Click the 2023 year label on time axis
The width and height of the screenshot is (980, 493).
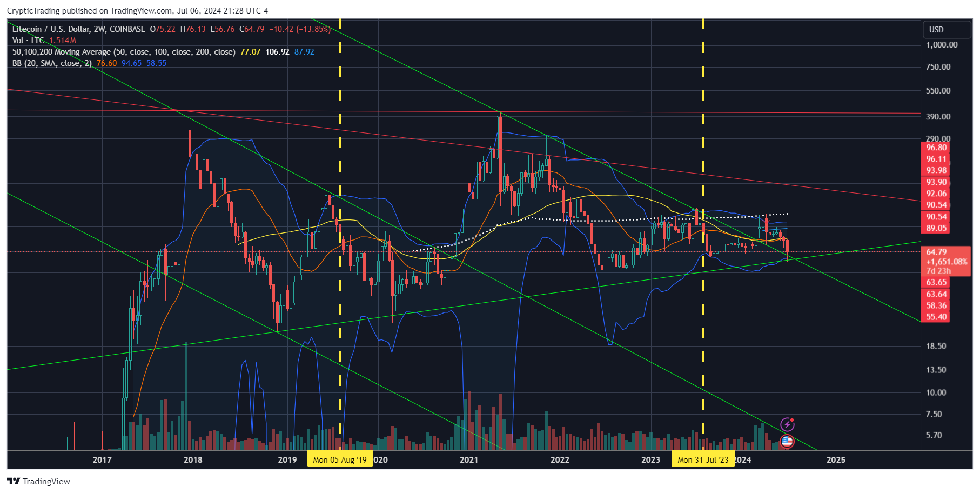650,460
